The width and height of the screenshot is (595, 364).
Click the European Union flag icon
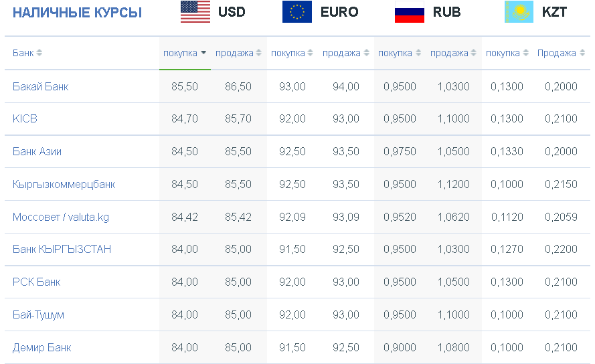point(296,12)
